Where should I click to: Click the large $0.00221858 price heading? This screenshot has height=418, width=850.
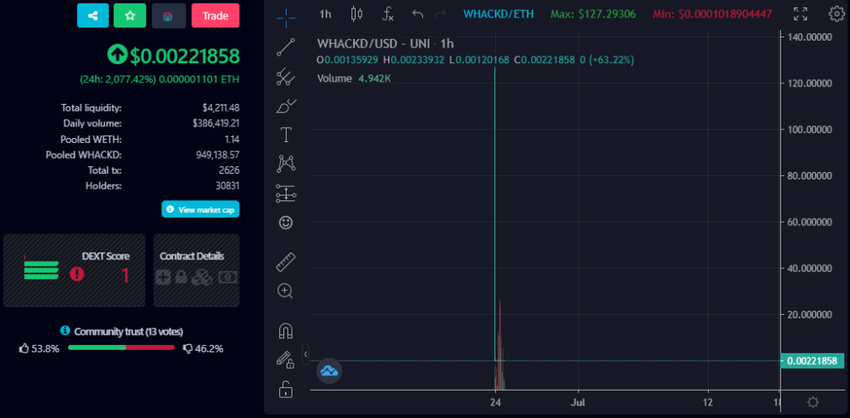pos(184,55)
